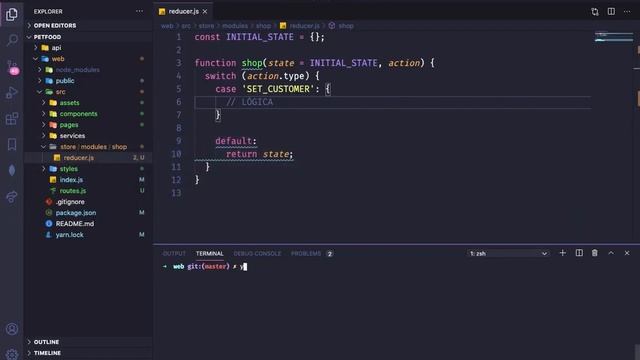Expand the styles folder
Screen dimensions: 640x360
[69, 169]
